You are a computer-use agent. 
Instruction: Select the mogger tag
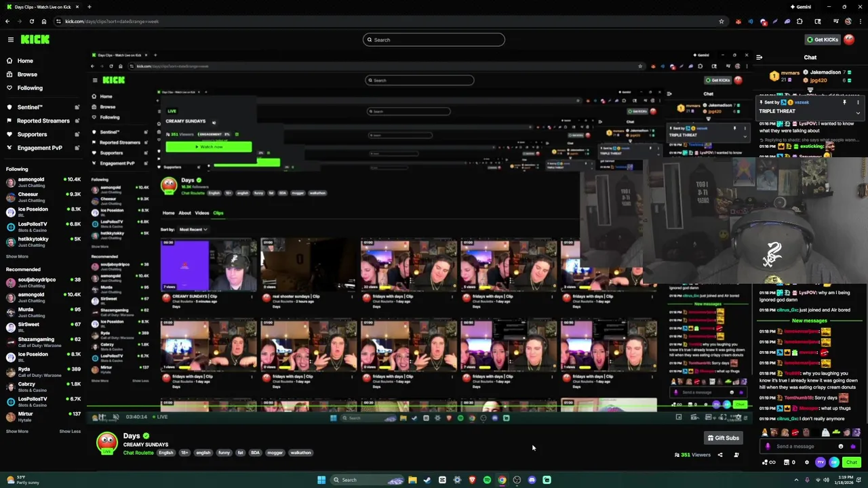pyautogui.click(x=275, y=453)
